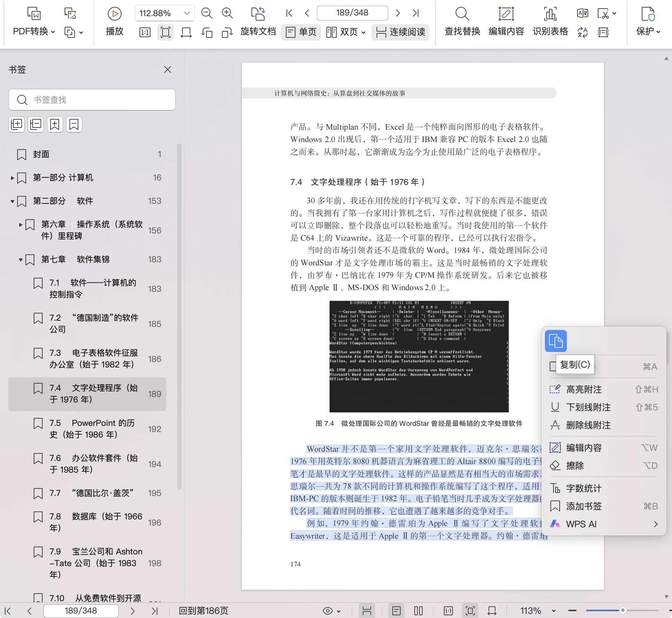Jump to first page in the top toolbar

click(289, 13)
